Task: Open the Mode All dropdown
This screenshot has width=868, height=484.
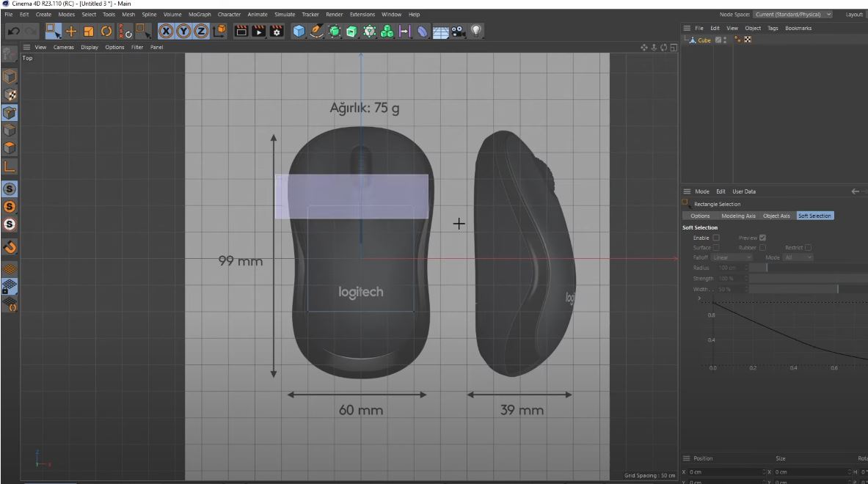Action: click(x=798, y=257)
